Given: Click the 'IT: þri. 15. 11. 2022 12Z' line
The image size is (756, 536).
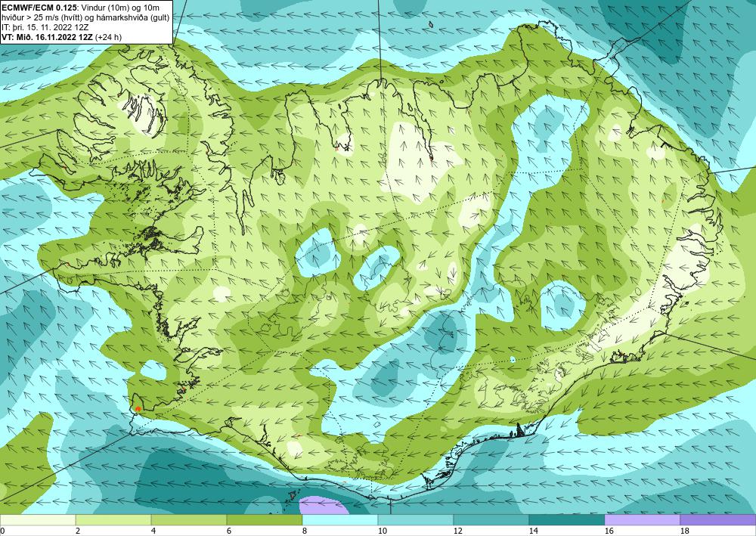Looking at the screenshot, I should pyautogui.click(x=45, y=27).
